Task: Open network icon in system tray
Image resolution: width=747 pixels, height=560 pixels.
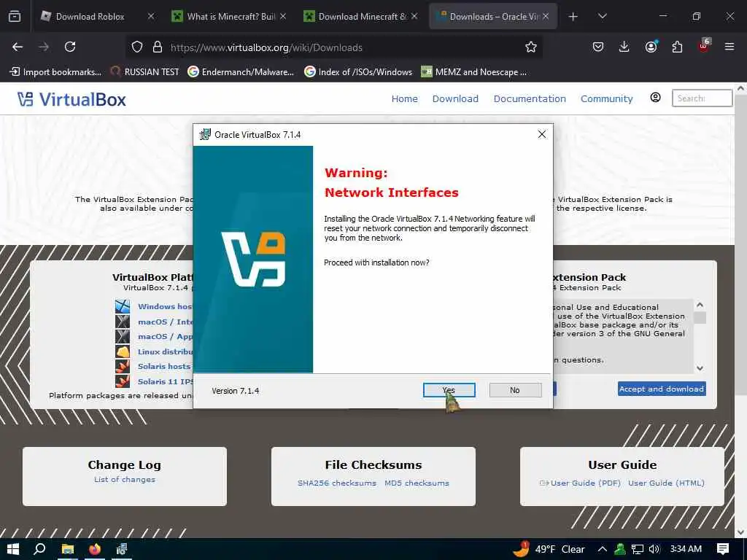Action: 637,549
